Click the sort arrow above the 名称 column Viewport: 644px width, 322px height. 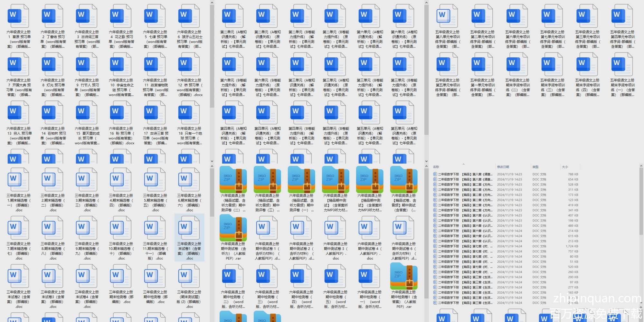pyautogui.click(x=463, y=164)
